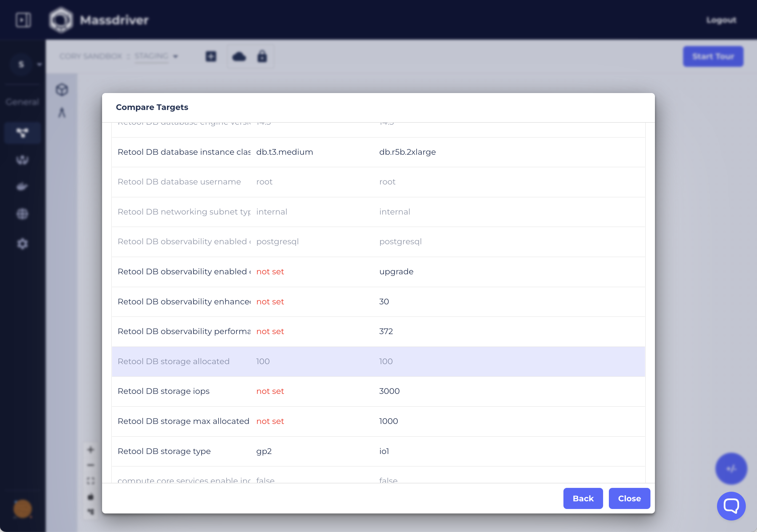Click the Retool DB storage iops label
This screenshot has height=532, width=757.
(163, 391)
